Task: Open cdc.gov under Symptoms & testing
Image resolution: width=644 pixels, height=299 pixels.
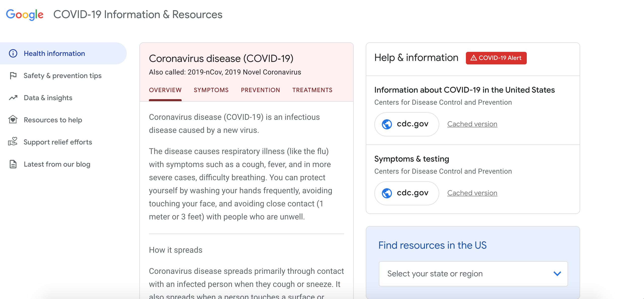Action: 407,193
